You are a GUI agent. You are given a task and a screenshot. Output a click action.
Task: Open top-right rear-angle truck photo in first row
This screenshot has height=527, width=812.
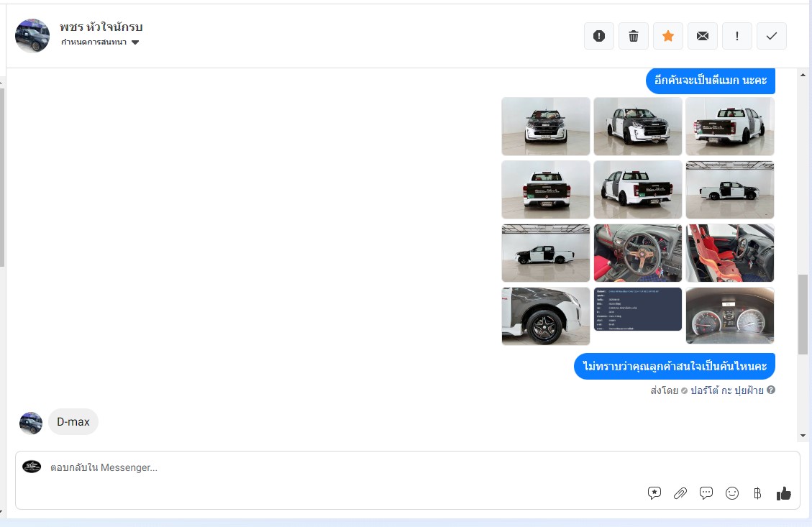coord(730,127)
